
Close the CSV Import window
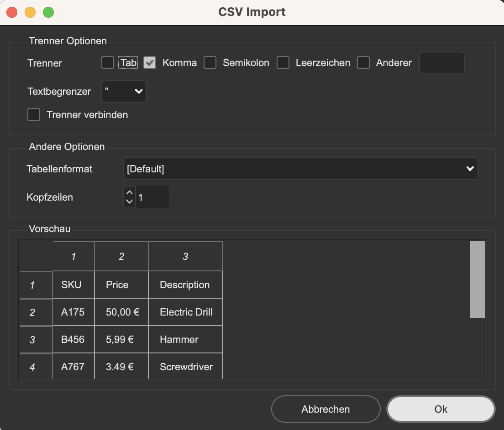point(12,12)
